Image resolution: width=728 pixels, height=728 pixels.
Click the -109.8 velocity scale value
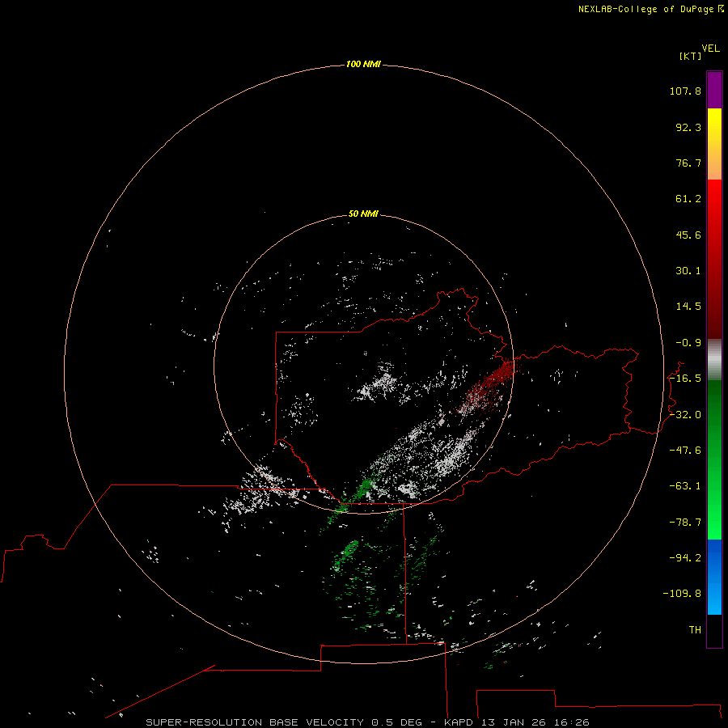click(x=682, y=594)
